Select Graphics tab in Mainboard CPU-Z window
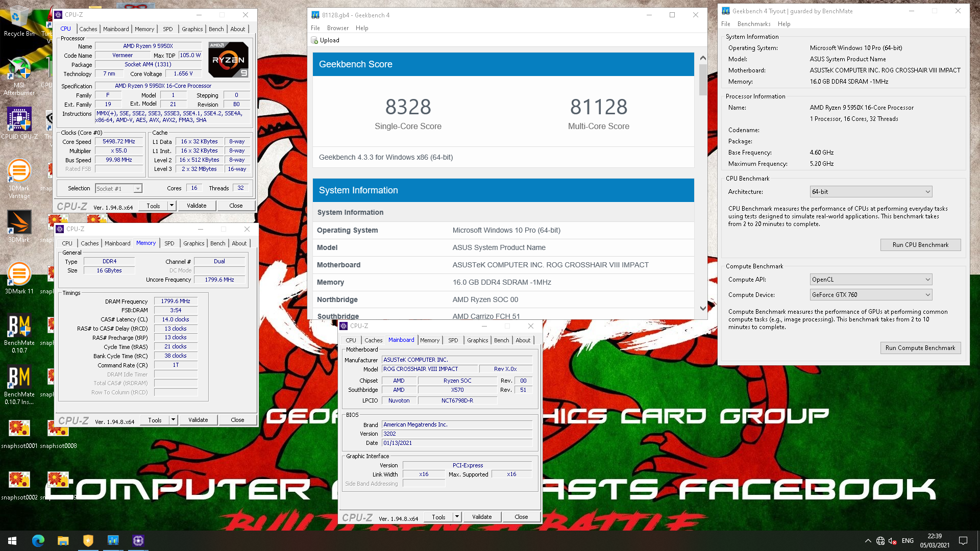 point(477,340)
